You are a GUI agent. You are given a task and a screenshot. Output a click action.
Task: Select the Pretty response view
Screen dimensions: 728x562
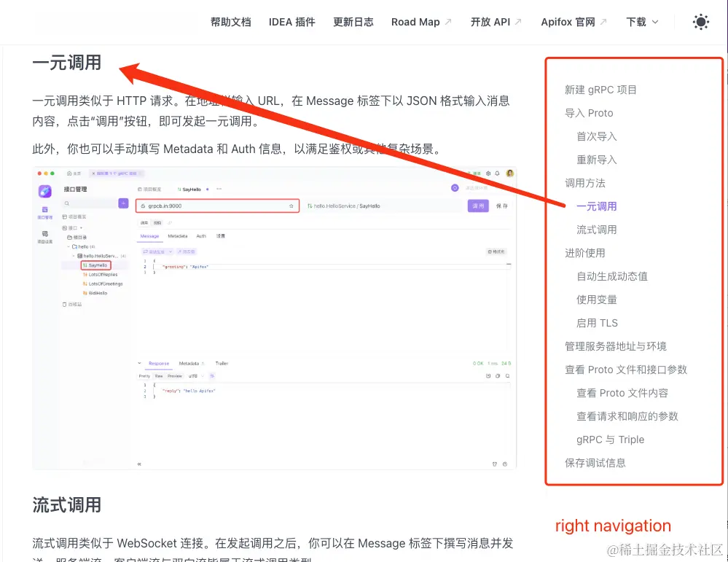(x=144, y=376)
